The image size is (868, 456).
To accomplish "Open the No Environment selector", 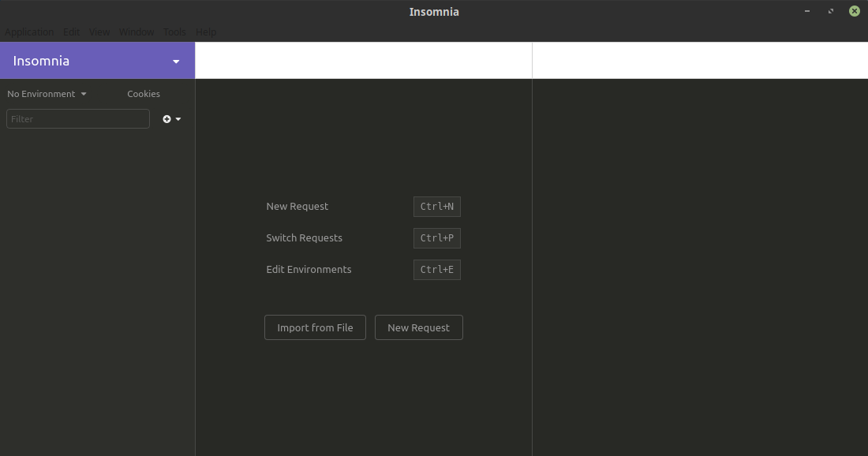I will (41, 93).
